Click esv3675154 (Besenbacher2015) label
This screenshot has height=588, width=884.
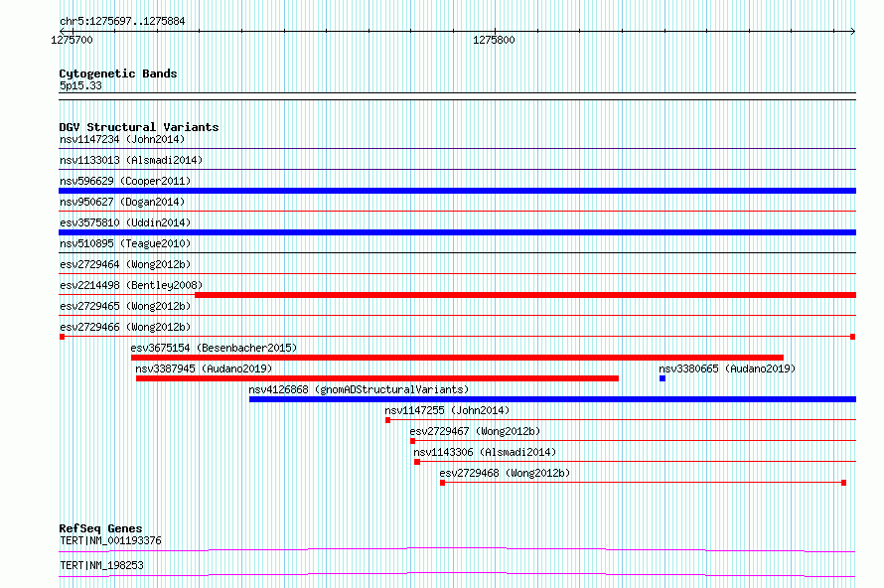point(214,348)
